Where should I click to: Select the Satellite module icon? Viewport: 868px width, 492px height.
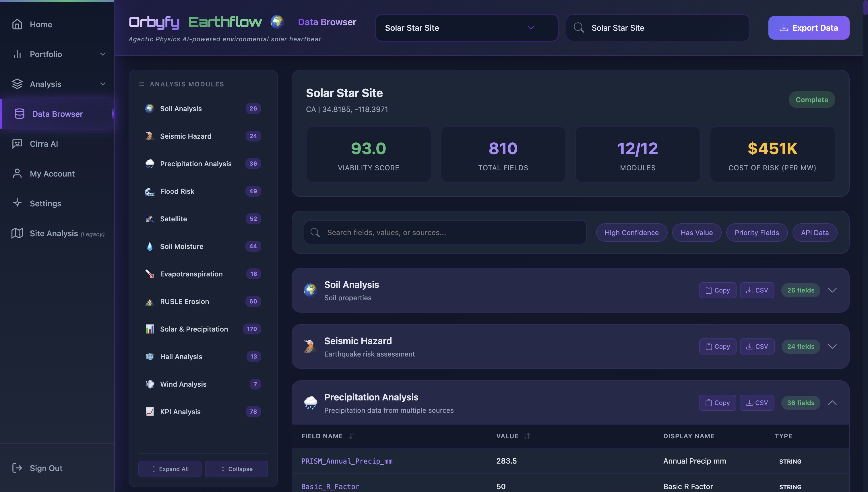coord(150,219)
